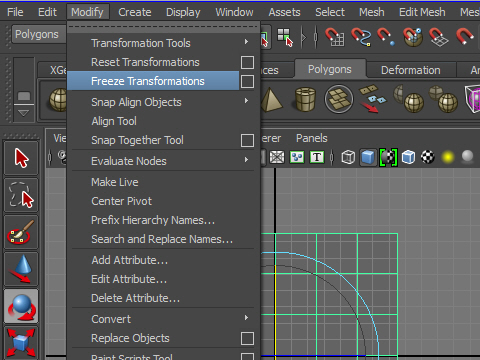Choose the Paint Selection brush tool

pos(21,232)
